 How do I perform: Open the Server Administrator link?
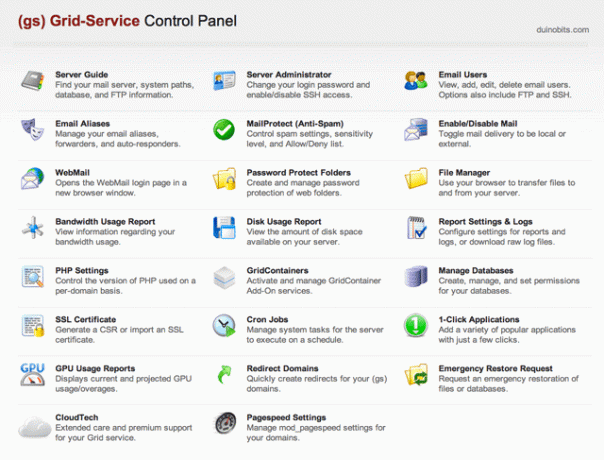pyautogui.click(x=289, y=75)
